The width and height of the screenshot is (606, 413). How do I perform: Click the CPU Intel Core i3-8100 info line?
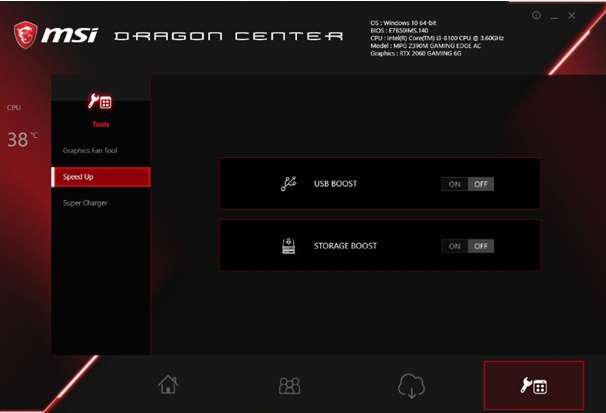437,38
